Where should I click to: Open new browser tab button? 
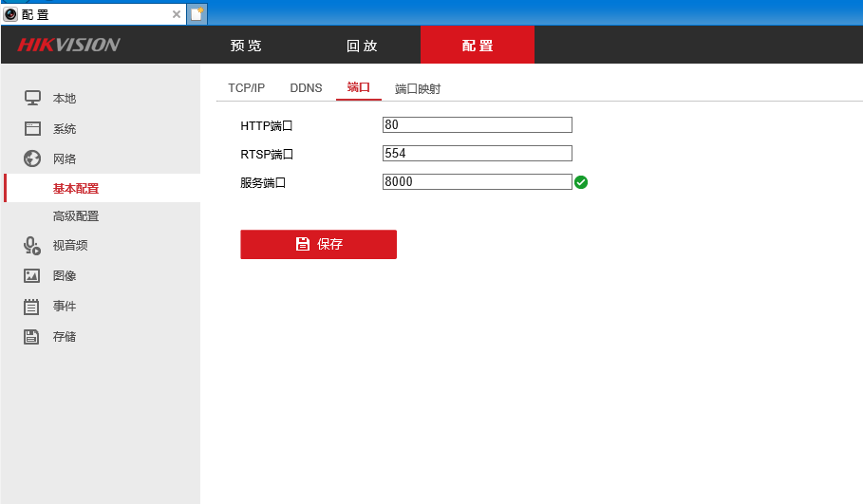click(197, 14)
